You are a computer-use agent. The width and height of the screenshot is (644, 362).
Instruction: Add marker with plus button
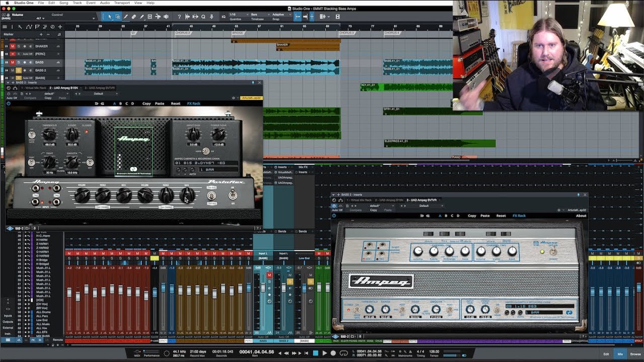41,34
